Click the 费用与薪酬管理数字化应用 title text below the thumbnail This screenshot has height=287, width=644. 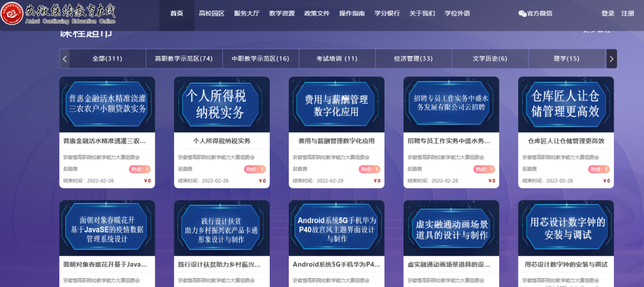[x=337, y=141]
